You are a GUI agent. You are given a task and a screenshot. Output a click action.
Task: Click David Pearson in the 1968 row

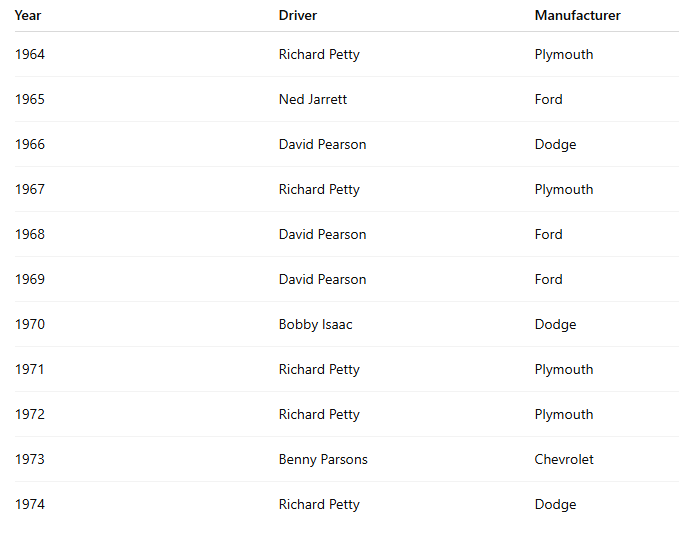(x=323, y=235)
